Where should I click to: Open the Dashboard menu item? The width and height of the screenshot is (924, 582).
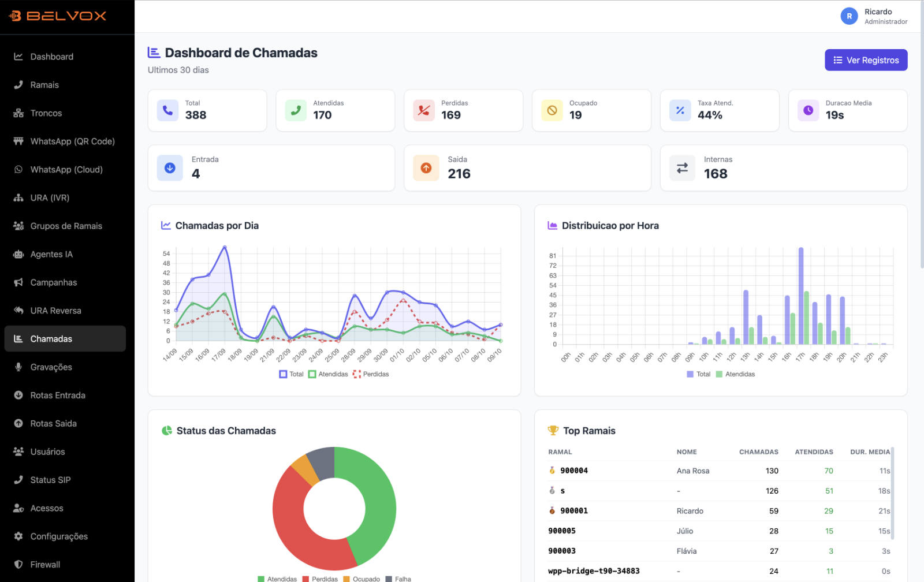(65, 57)
